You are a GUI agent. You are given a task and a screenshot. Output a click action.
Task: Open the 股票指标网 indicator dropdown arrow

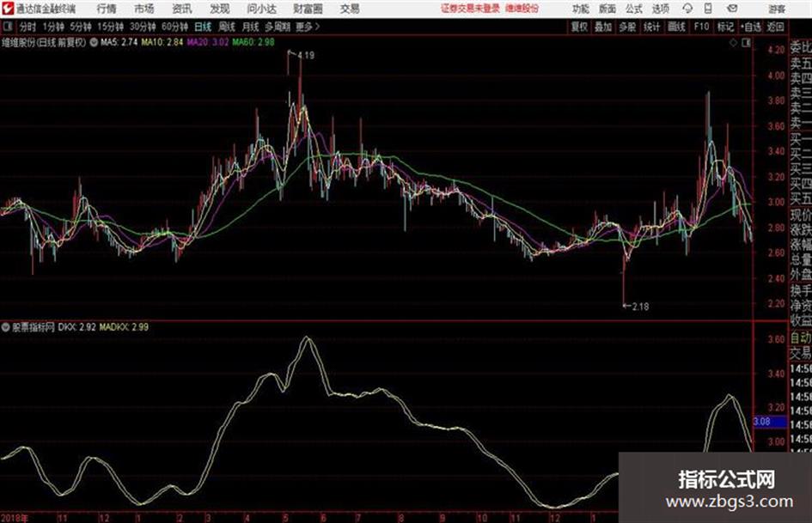(6, 326)
